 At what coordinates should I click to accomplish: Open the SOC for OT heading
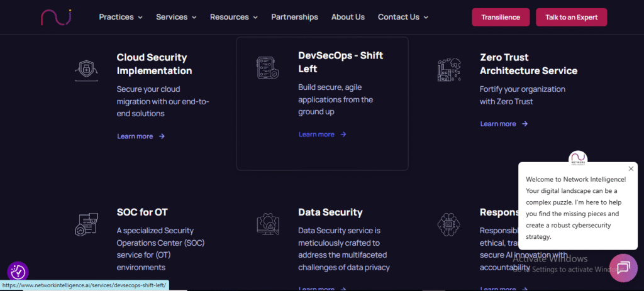click(142, 212)
